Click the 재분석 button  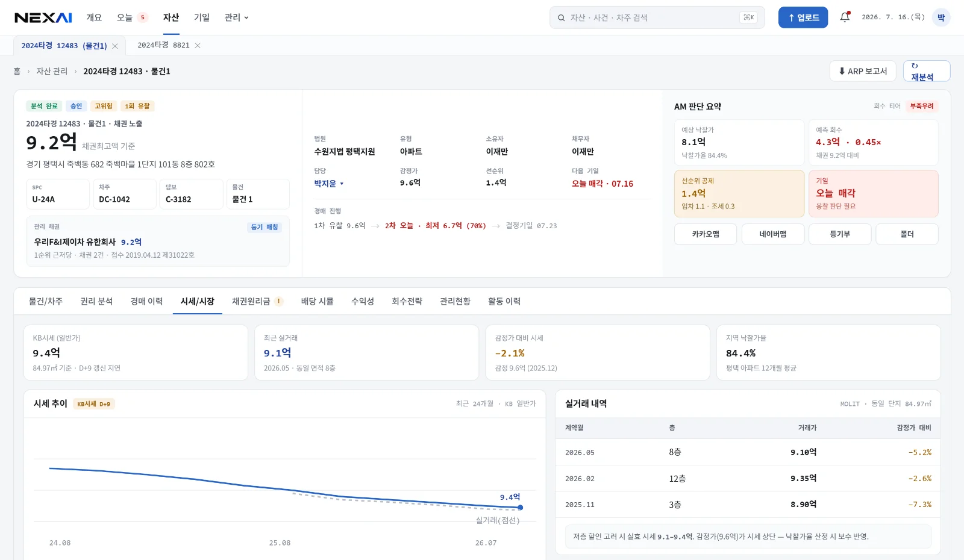pyautogui.click(x=927, y=71)
